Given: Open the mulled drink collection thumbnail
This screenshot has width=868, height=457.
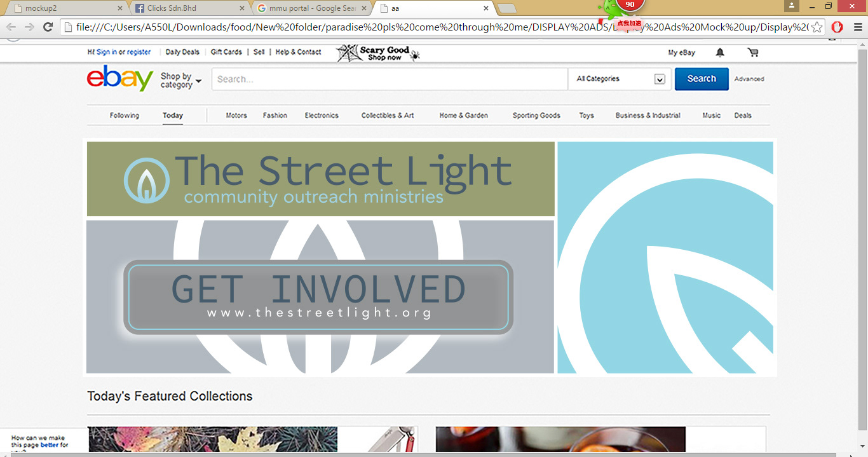Looking at the screenshot, I should click(560, 439).
